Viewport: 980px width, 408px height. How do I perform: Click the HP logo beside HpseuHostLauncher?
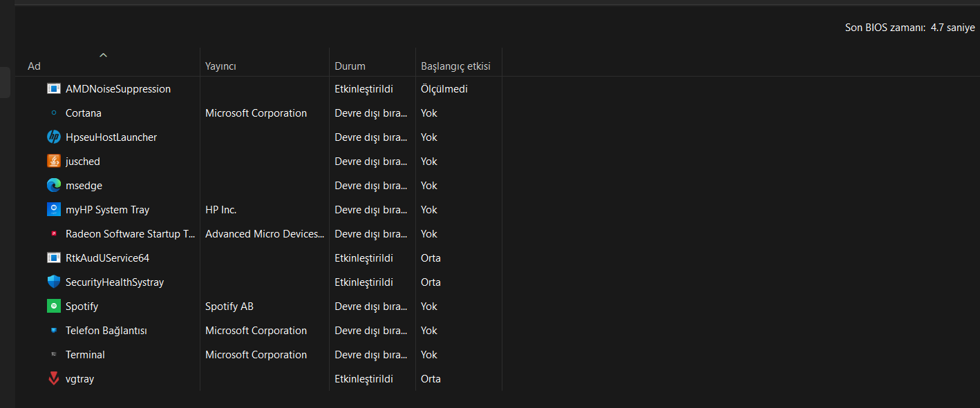coord(54,137)
